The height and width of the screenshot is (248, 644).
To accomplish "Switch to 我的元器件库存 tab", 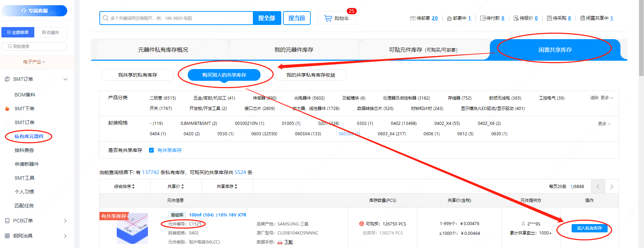I will point(294,50).
